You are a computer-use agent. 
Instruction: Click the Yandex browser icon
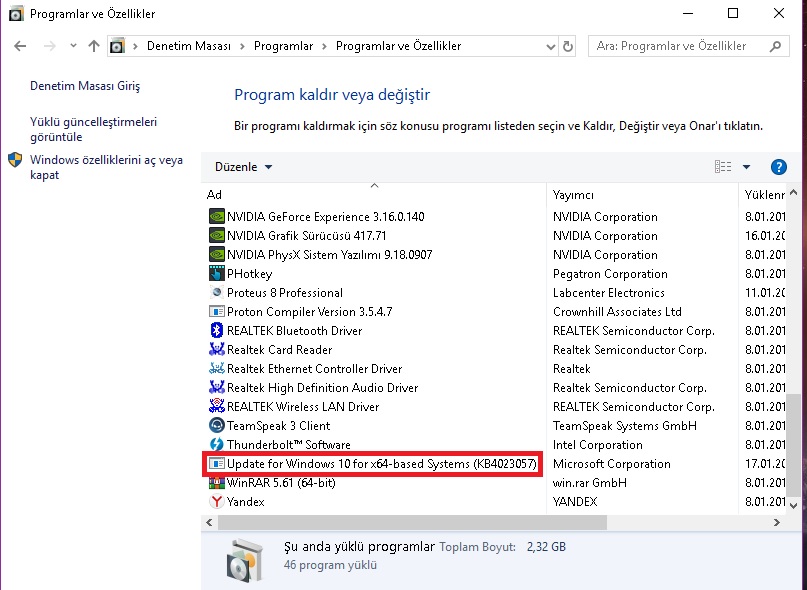(217, 501)
